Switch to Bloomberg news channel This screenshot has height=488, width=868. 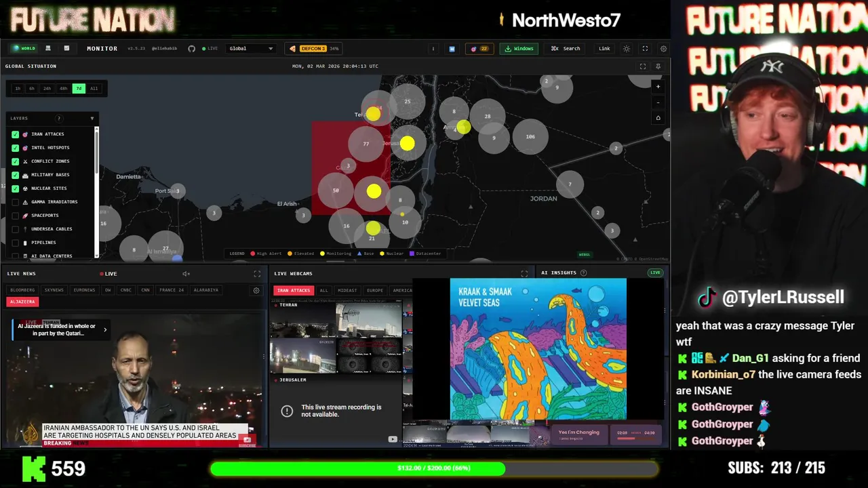(22, 290)
